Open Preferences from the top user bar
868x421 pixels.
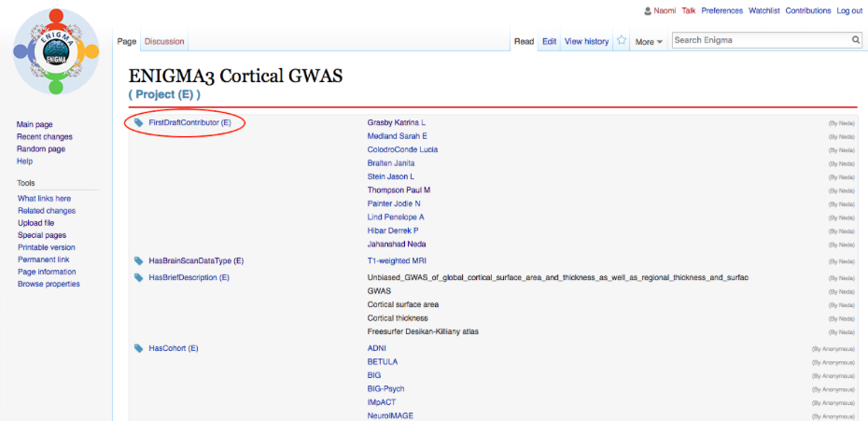click(722, 11)
